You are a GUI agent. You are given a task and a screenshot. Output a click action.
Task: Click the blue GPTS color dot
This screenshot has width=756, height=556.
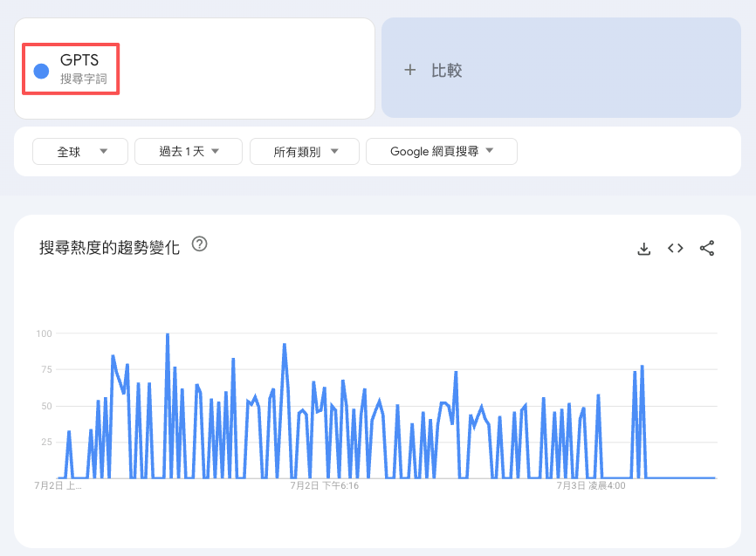pos(41,71)
